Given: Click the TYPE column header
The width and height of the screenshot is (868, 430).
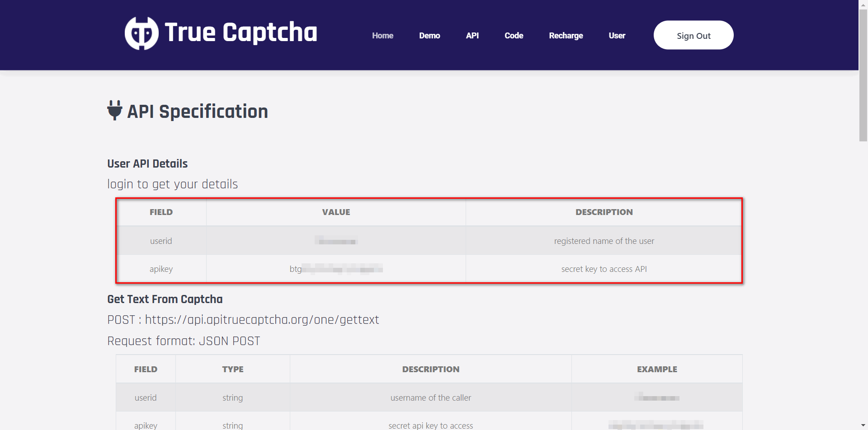Looking at the screenshot, I should 233,369.
